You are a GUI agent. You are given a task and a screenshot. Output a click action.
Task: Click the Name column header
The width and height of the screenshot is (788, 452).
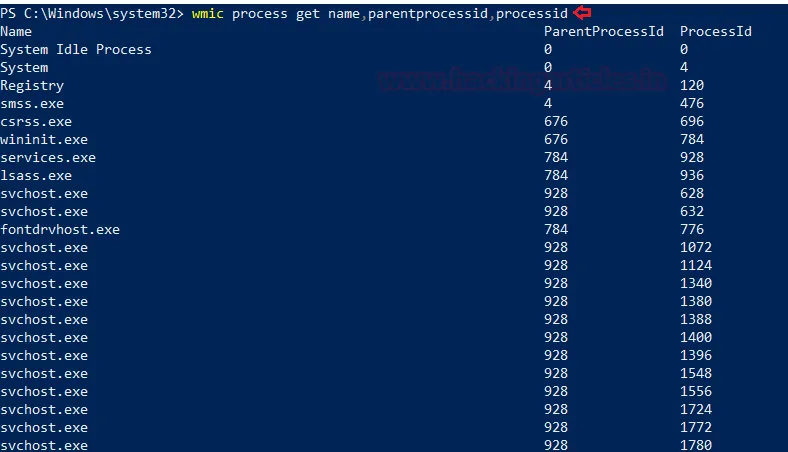16,31
